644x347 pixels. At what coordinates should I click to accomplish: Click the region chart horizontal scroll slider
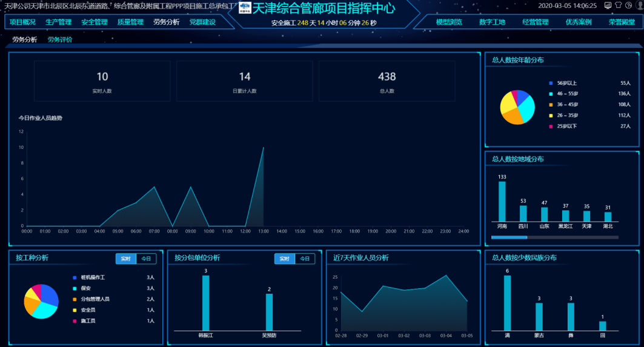510,237
